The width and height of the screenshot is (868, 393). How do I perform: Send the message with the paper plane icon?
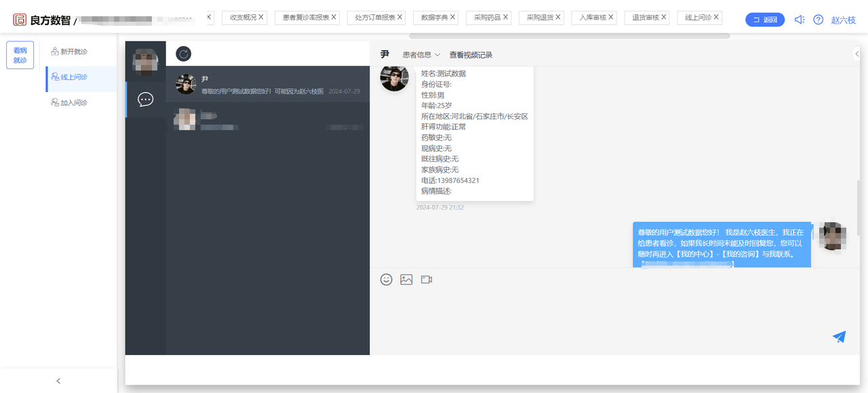click(840, 337)
